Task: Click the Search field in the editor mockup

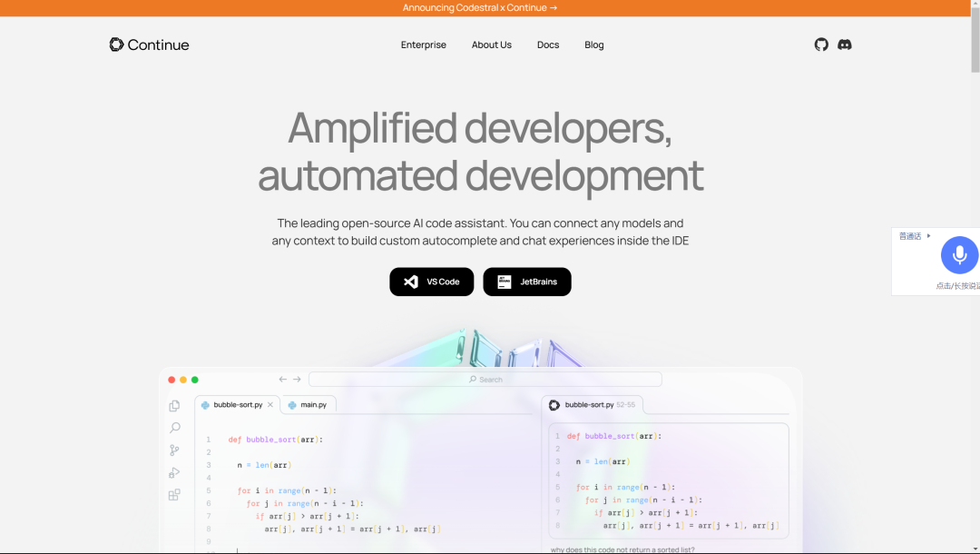Action: pyautogui.click(x=486, y=379)
